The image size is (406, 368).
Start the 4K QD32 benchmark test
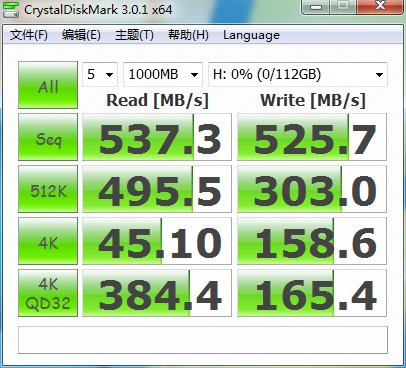click(48, 293)
